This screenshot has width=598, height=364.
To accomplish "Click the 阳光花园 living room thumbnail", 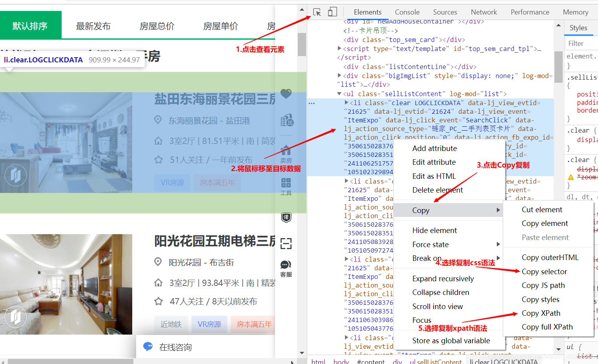I will [66, 284].
